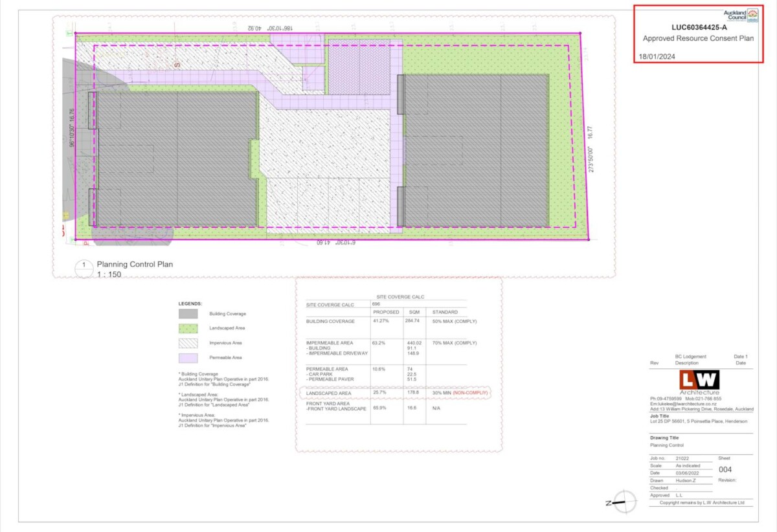Click the BUILDING COVERAGE table row label
The height and width of the screenshot is (532, 777).
pyautogui.click(x=330, y=321)
